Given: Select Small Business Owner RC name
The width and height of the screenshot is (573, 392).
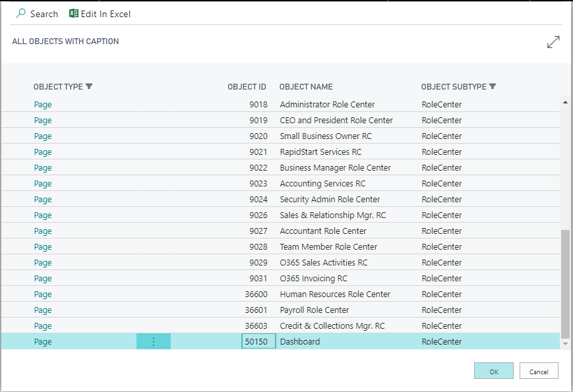Looking at the screenshot, I should pos(326,136).
